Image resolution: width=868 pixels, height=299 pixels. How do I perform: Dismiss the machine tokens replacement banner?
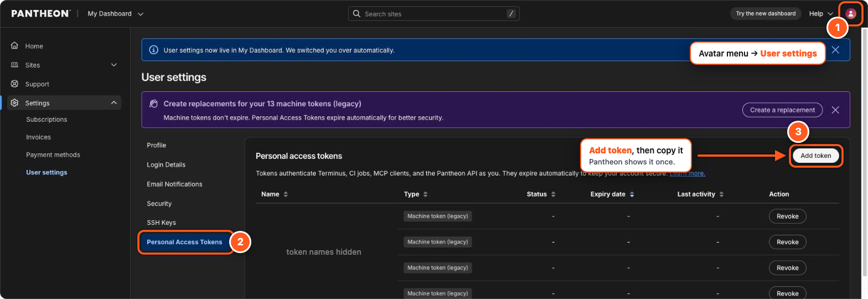(835, 110)
